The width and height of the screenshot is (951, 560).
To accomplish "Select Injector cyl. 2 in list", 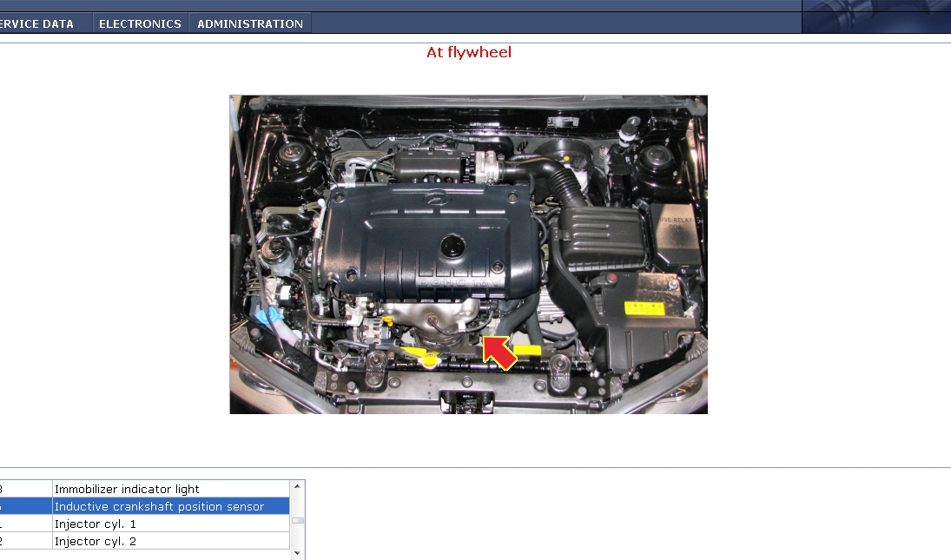I will [x=144, y=541].
